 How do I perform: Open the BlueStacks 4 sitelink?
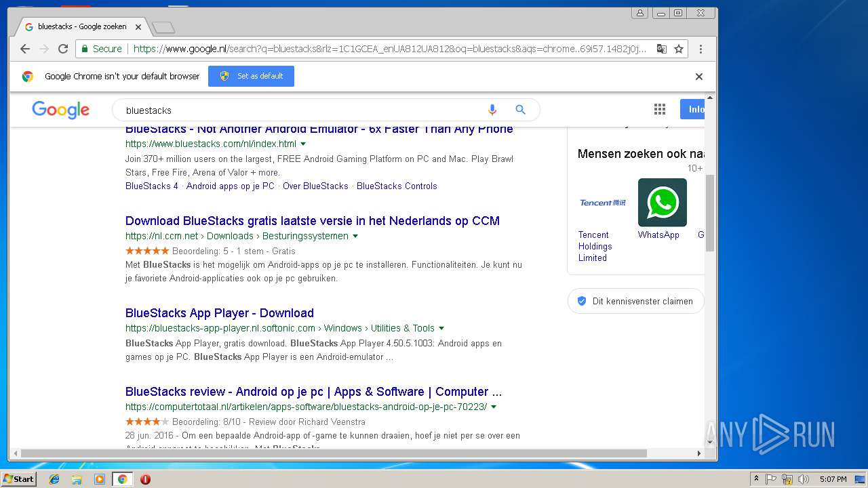pos(152,186)
